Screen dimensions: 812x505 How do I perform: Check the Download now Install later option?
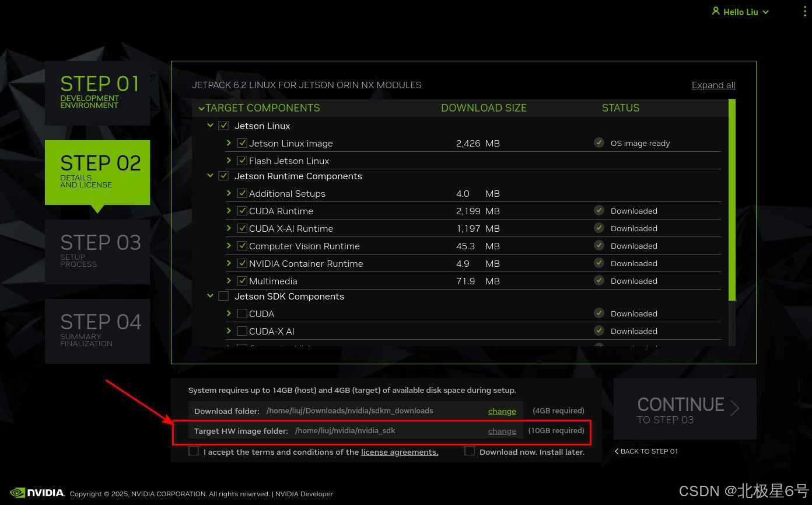[x=470, y=451]
